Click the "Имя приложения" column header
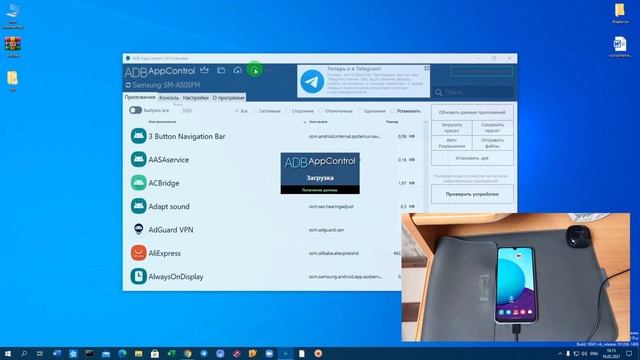The image size is (640, 360). 162,122
